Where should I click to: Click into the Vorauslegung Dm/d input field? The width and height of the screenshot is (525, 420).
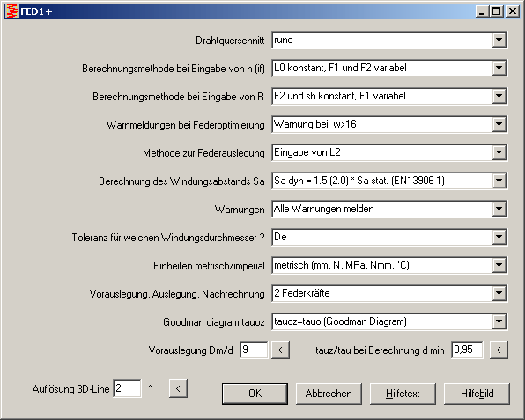(254, 350)
